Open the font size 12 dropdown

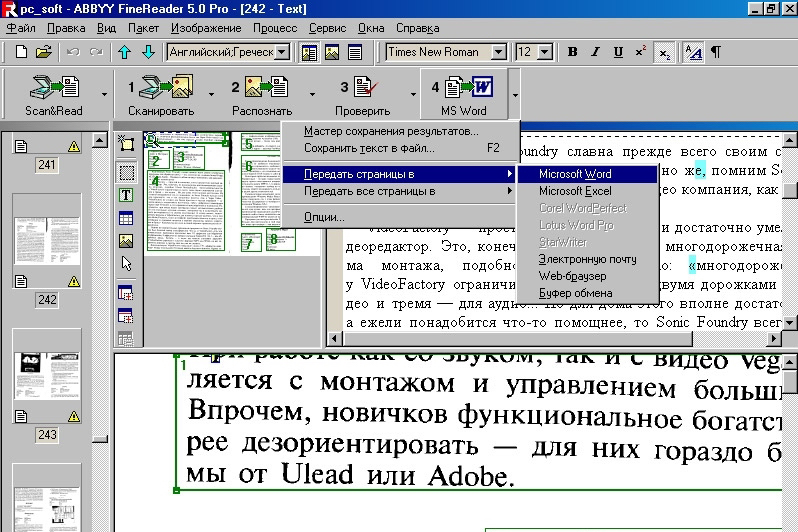point(549,51)
